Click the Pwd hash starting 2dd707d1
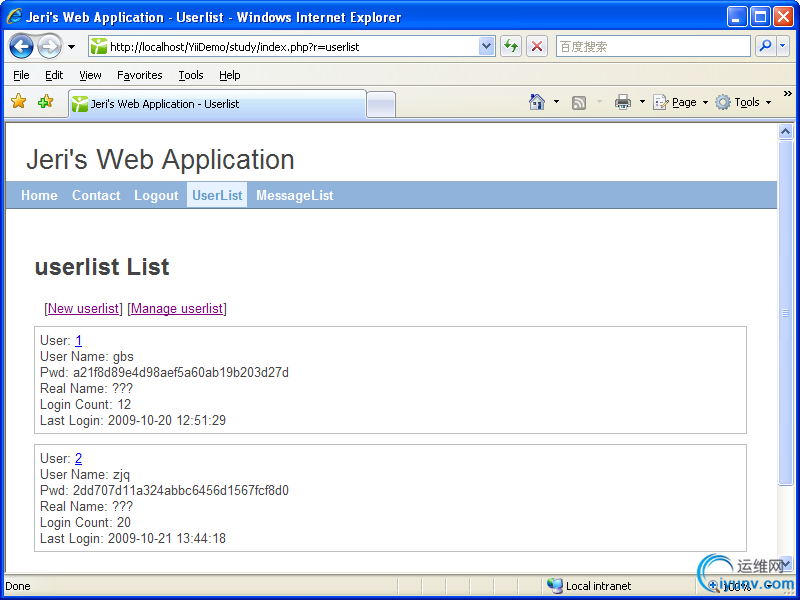 click(181, 490)
